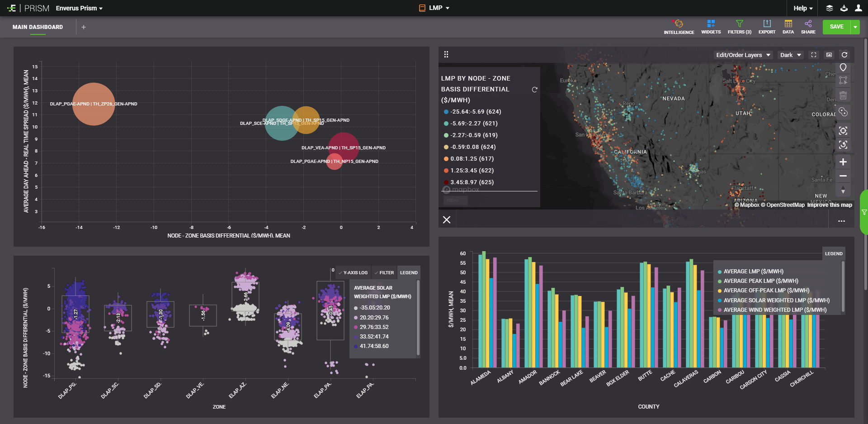The image size is (868, 424).
Task: Expand the Save button dropdown arrow
Action: coord(855,27)
